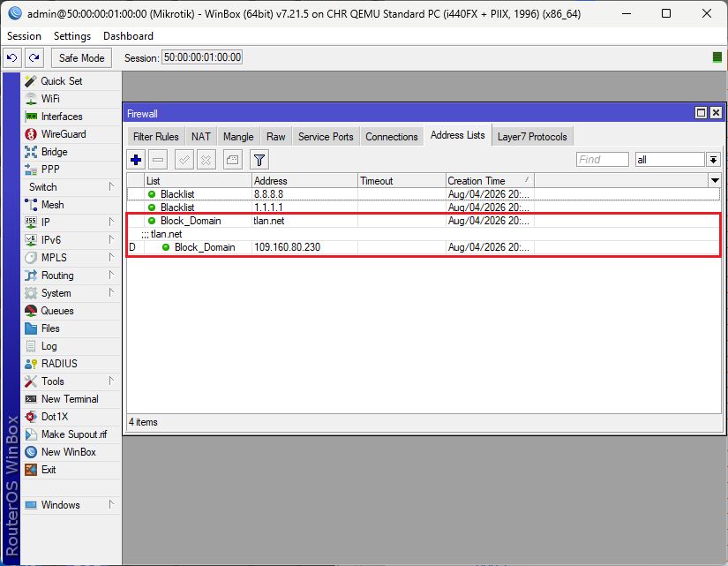Image resolution: width=728 pixels, height=566 pixels.
Task: Sort by the Timeout column header
Action: point(402,181)
